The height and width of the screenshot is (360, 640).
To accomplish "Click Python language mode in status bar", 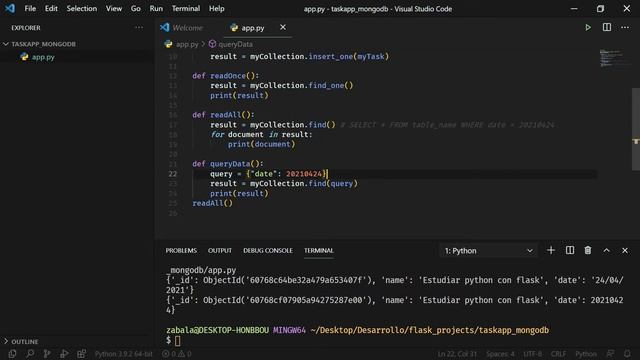I will point(586,354).
